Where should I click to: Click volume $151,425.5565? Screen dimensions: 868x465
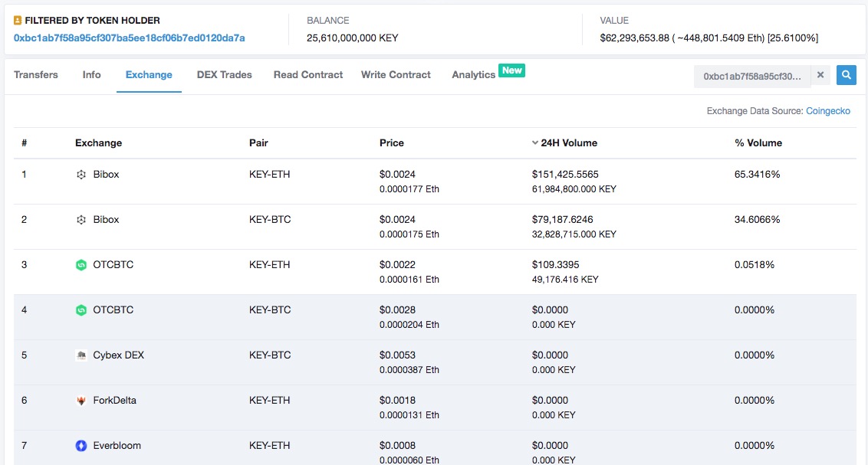(565, 174)
